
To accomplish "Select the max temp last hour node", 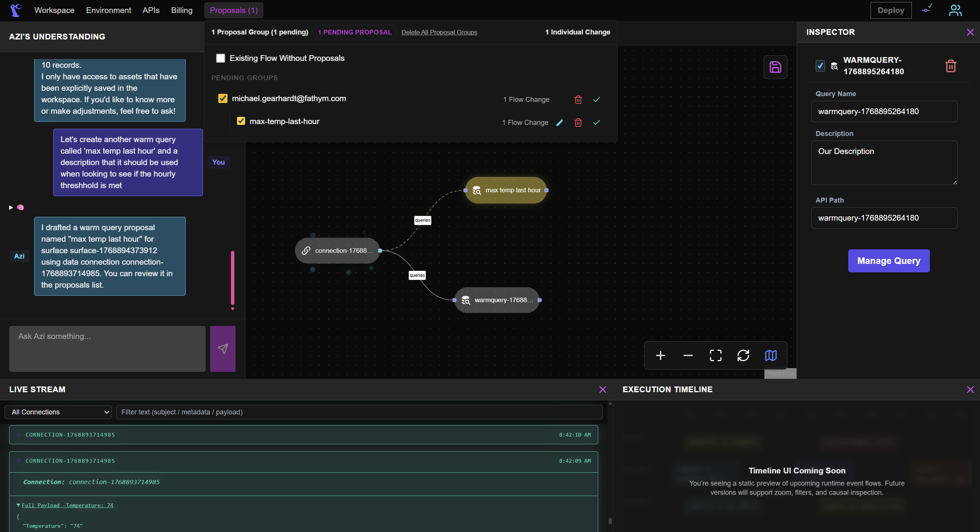I will (506, 190).
